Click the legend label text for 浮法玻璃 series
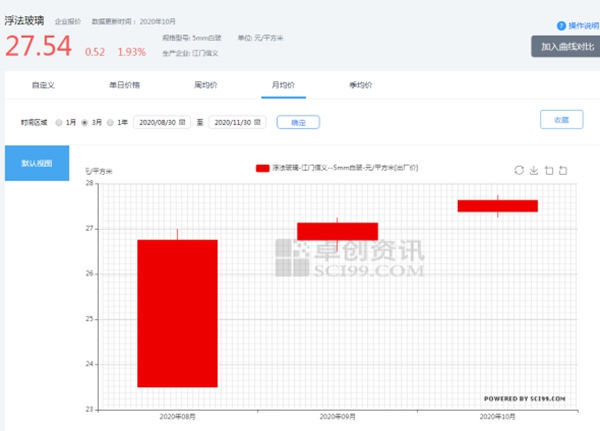The height and width of the screenshot is (431, 600). [345, 168]
